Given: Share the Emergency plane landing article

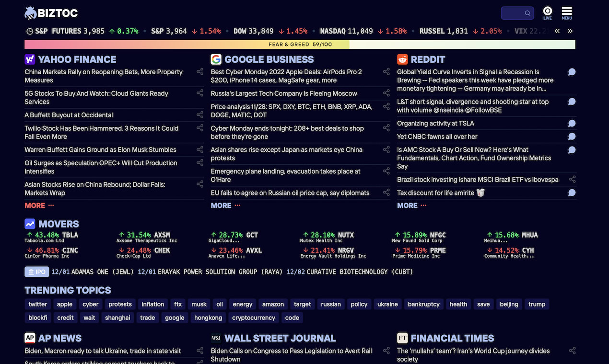Looking at the screenshot, I should 386,171.
